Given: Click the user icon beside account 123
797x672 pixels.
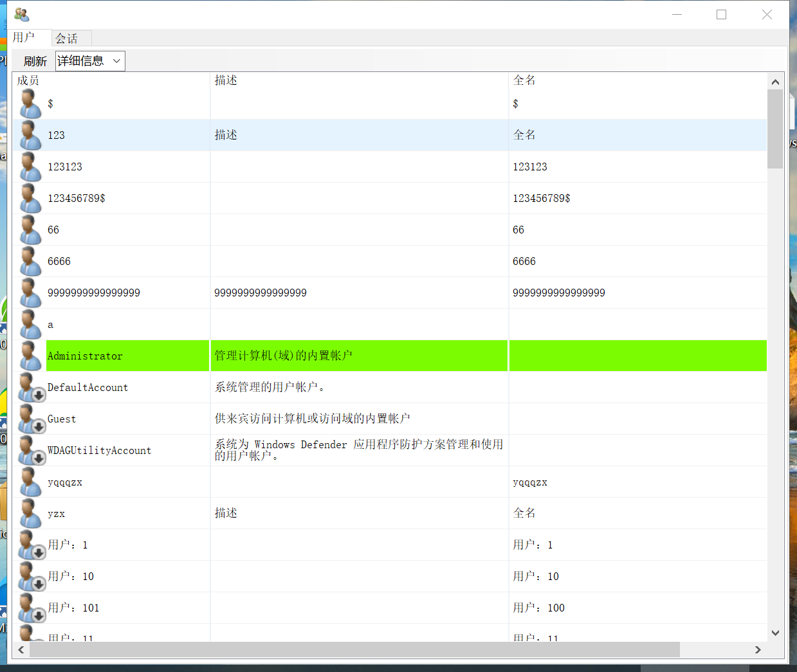Looking at the screenshot, I should (30, 135).
